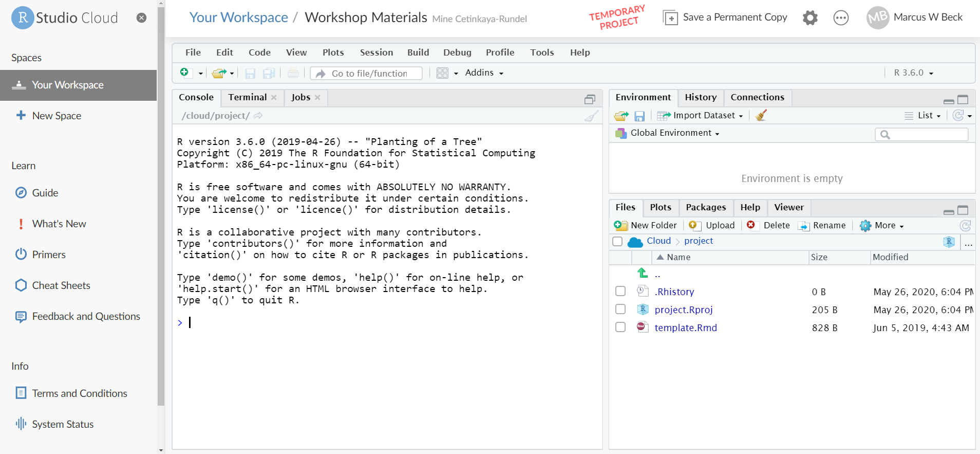This screenshot has height=454, width=980.
Task: Click the template.Rmd file icon
Action: click(x=643, y=327)
